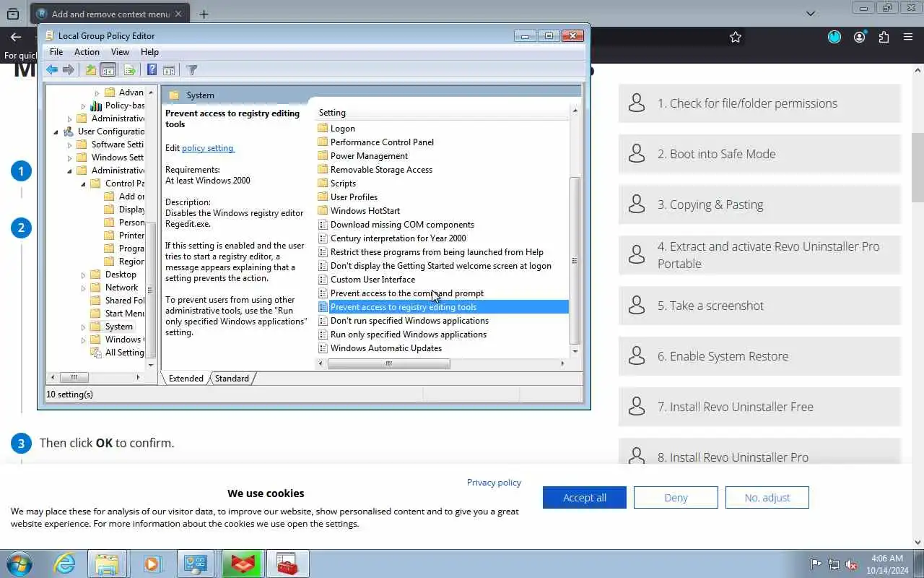Click the Forward arrow in Policy Editor toolbar
Image resolution: width=924 pixels, height=578 pixels.
point(69,70)
